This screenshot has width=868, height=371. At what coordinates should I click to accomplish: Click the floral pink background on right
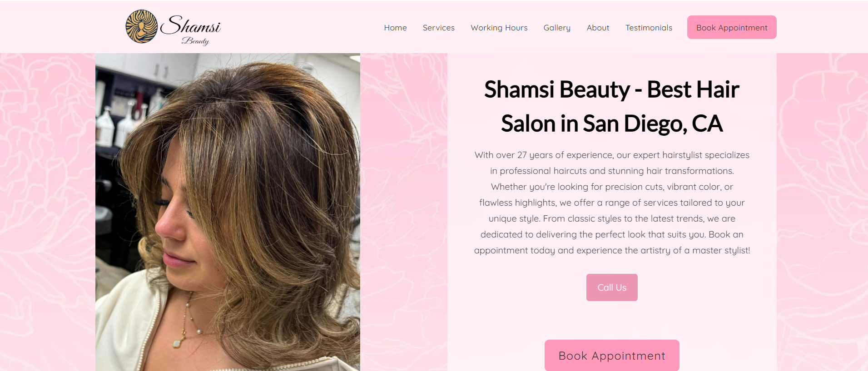point(822,212)
